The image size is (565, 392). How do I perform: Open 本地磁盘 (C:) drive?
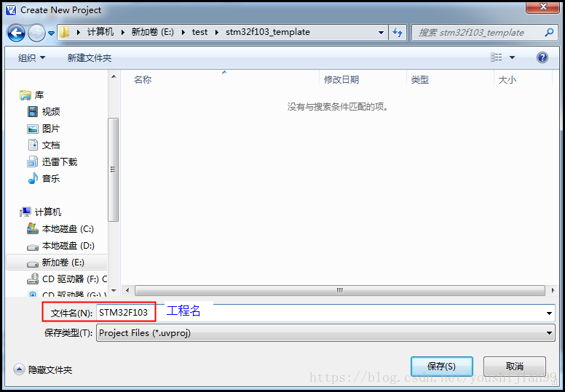coord(60,229)
